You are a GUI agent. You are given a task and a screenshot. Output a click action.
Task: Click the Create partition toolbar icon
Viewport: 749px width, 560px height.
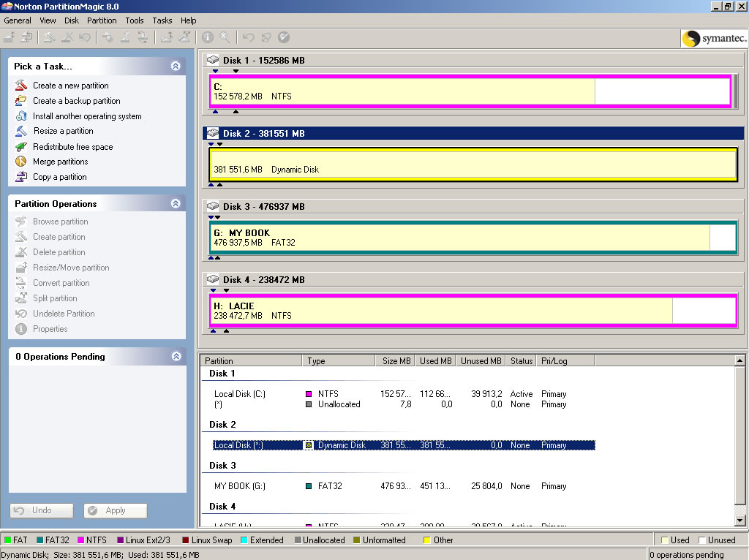click(x=50, y=37)
